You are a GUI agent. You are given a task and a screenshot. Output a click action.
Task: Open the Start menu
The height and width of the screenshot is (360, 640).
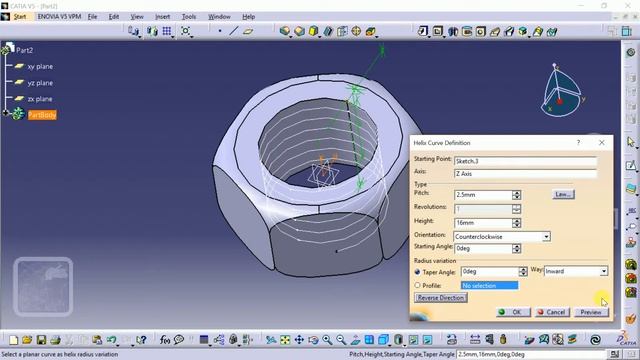pyautogui.click(x=20, y=17)
